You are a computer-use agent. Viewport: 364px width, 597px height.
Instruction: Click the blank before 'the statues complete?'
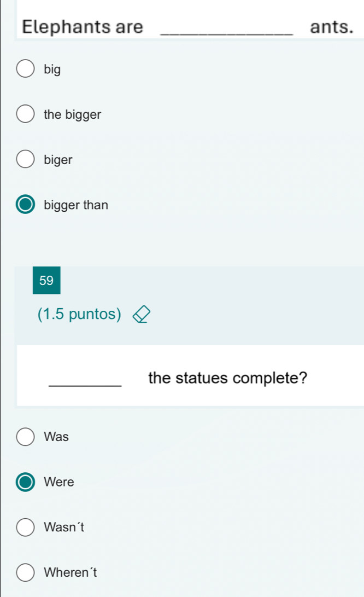pos(86,385)
